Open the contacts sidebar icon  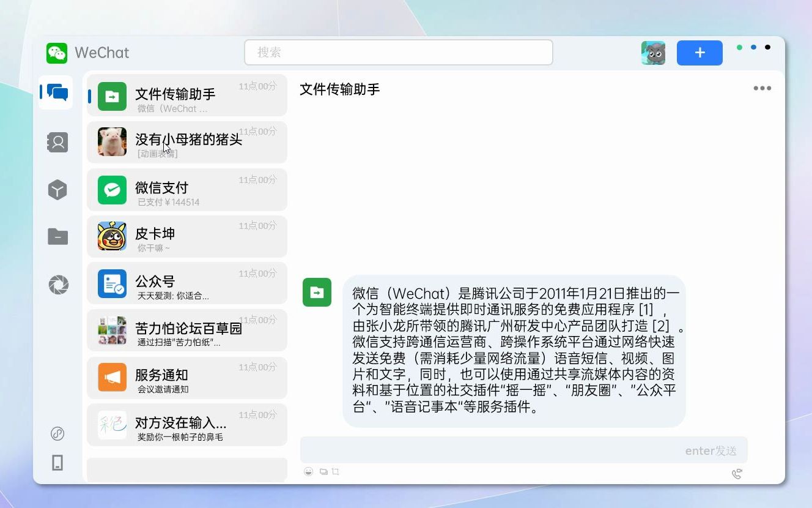click(x=57, y=143)
